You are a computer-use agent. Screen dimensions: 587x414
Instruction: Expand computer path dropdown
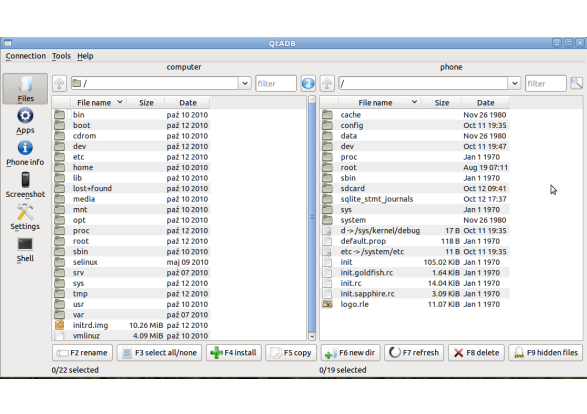point(245,83)
